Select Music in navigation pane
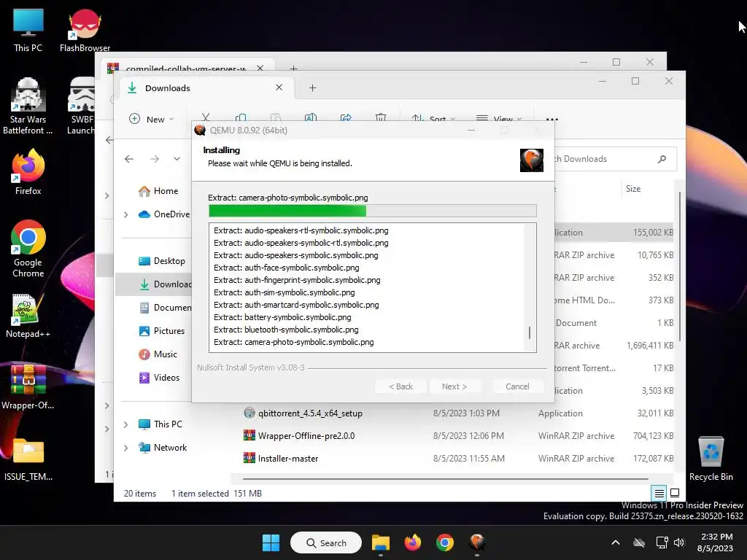Viewport: 747px width, 560px height. tap(158, 354)
